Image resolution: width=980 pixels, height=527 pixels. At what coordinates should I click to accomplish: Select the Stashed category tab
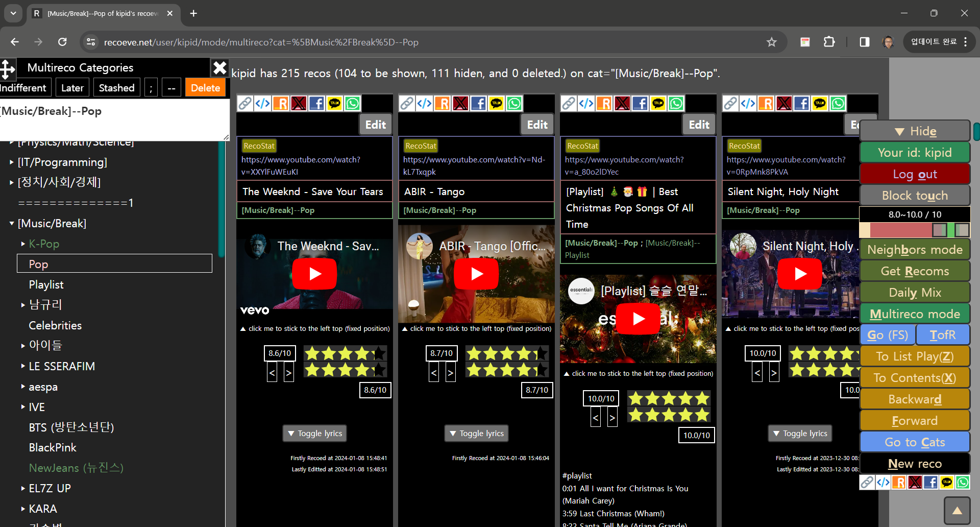(117, 88)
